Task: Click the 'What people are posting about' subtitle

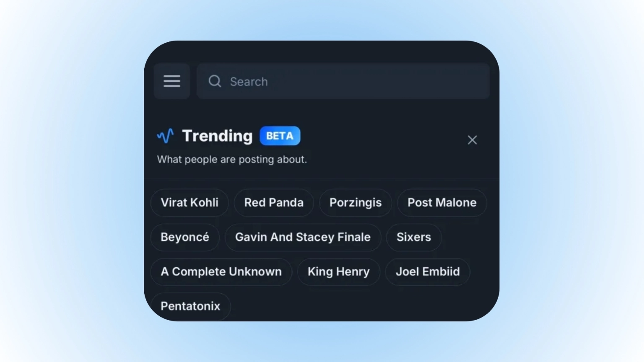Action: [232, 160]
